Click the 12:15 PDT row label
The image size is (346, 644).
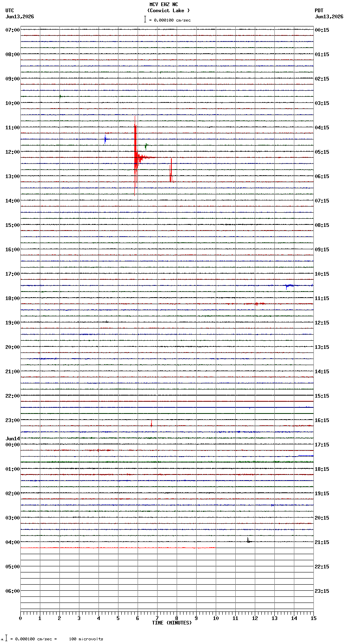click(322, 323)
